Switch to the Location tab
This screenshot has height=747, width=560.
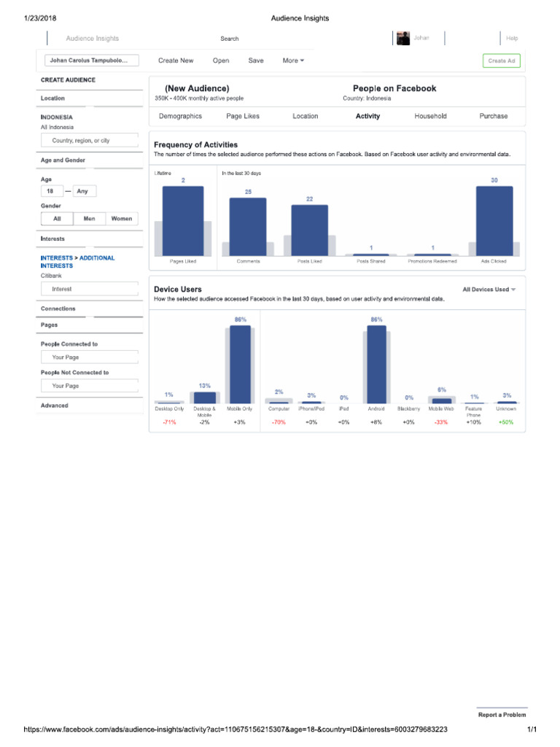tap(306, 116)
